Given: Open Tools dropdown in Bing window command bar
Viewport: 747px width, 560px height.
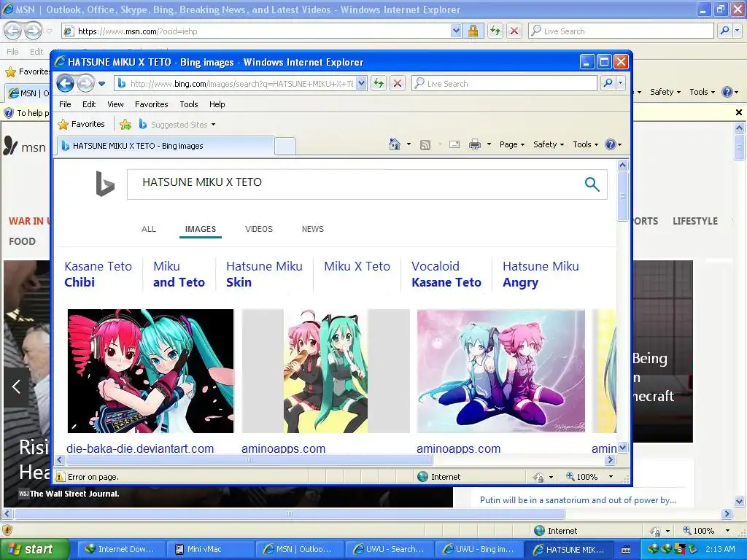Looking at the screenshot, I should pyautogui.click(x=586, y=144).
